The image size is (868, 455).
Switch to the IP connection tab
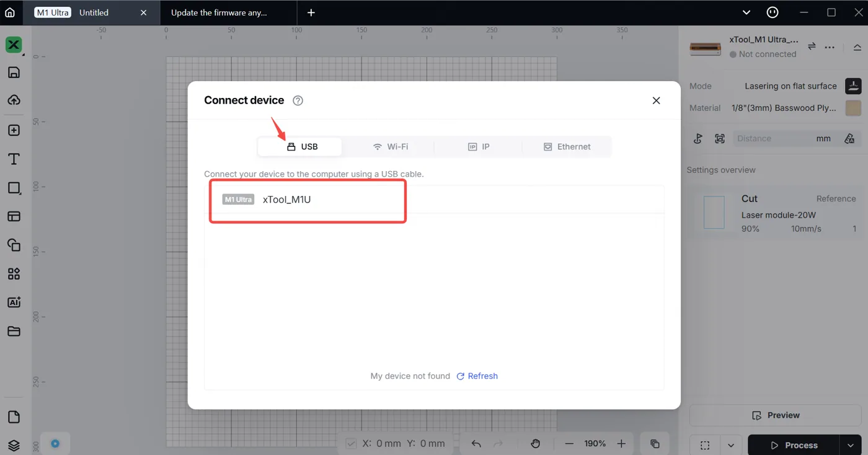(x=478, y=147)
